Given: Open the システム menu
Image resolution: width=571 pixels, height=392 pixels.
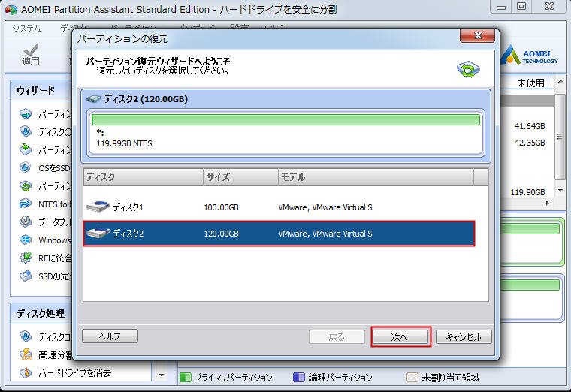Looking at the screenshot, I should pyautogui.click(x=26, y=29).
